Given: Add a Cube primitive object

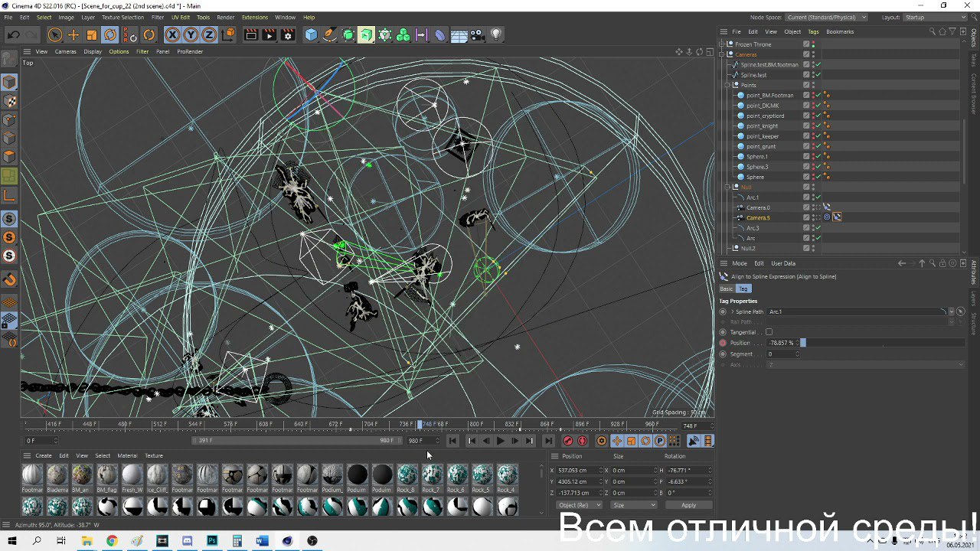Looking at the screenshot, I should 311,34.
